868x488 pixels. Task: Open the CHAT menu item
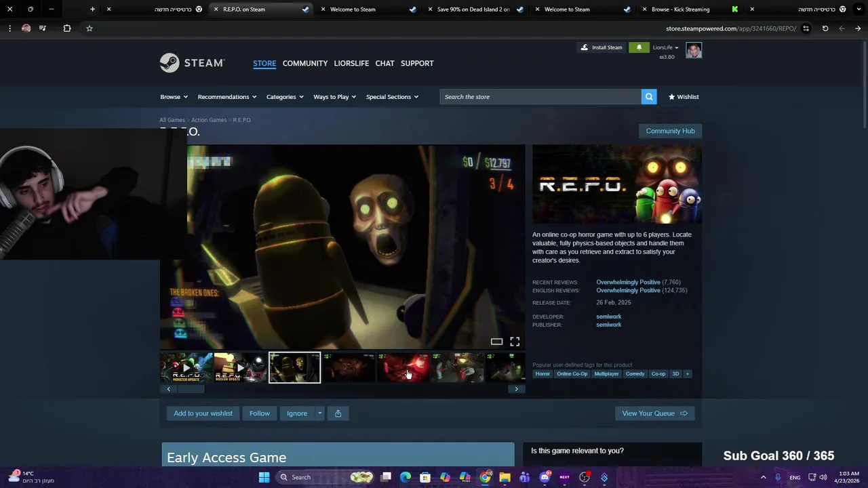(x=384, y=63)
